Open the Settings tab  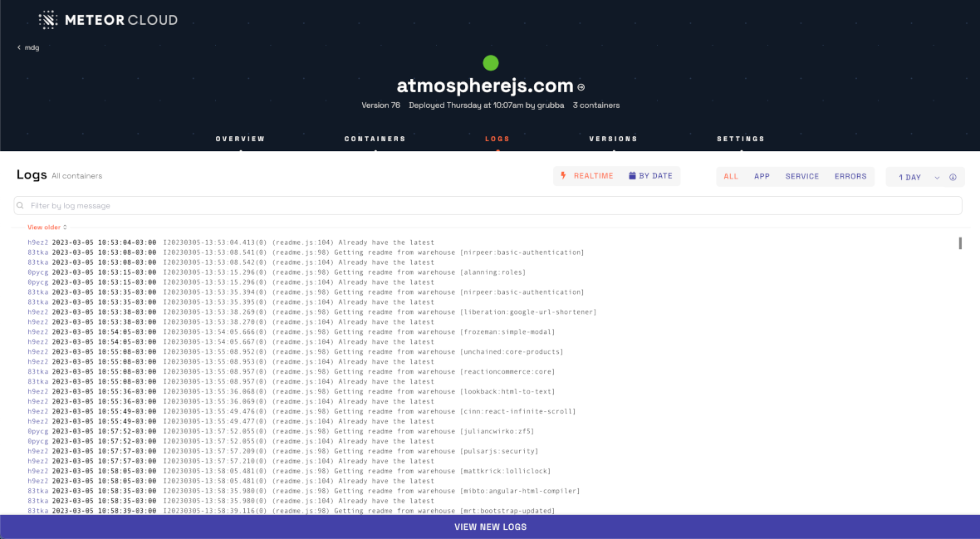click(x=741, y=139)
